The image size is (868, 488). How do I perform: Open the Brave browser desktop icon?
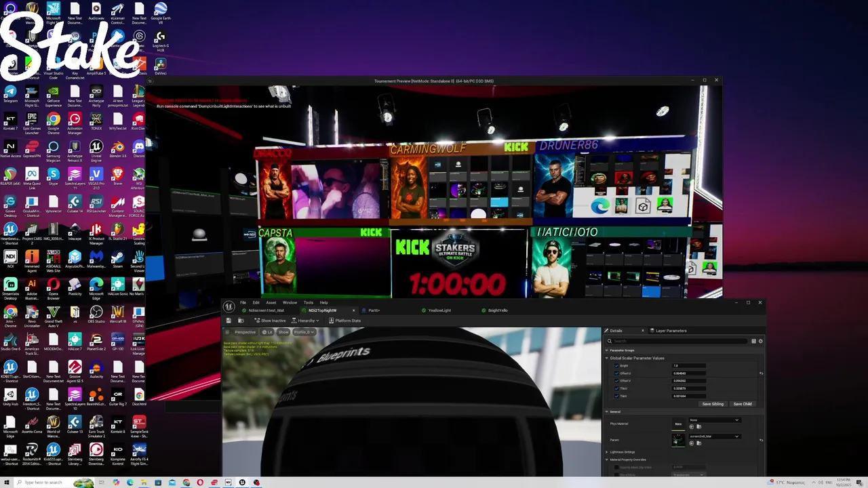(117, 177)
